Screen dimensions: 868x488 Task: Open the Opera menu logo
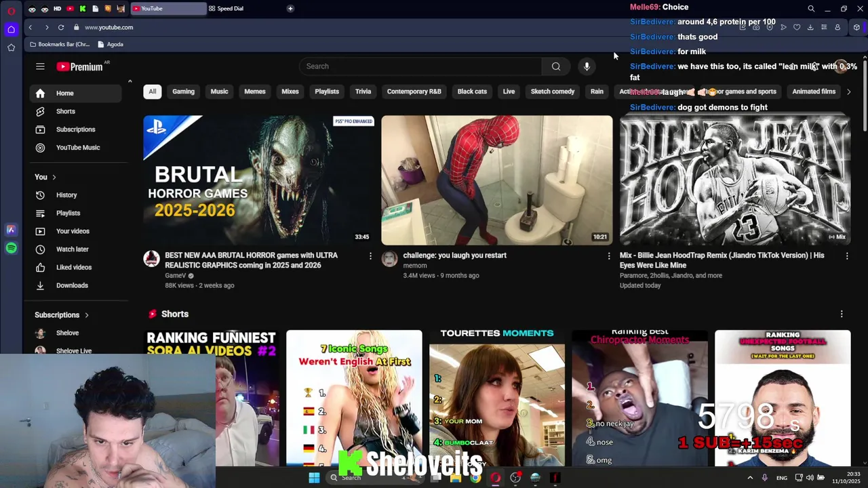click(x=11, y=11)
